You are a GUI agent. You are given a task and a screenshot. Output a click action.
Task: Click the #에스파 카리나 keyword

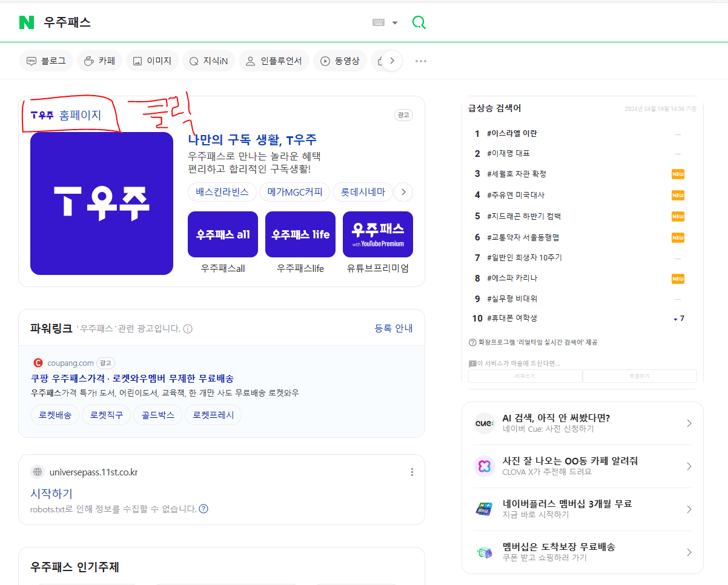[512, 278]
